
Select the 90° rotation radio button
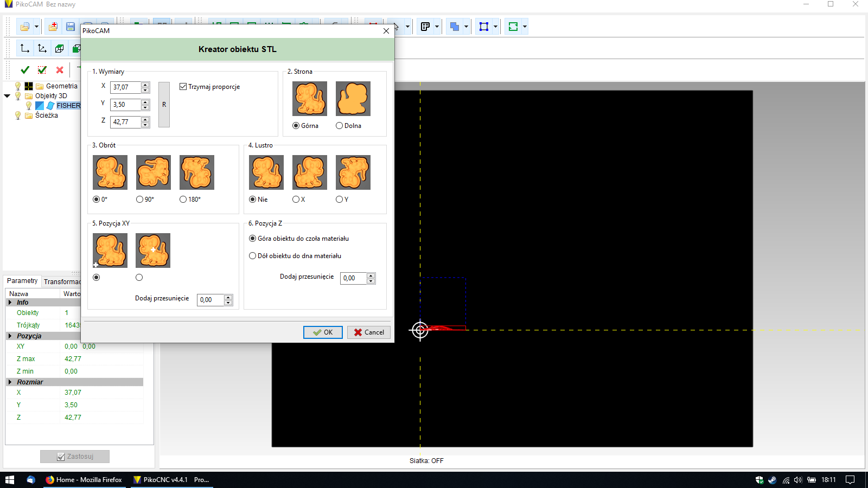click(x=140, y=200)
